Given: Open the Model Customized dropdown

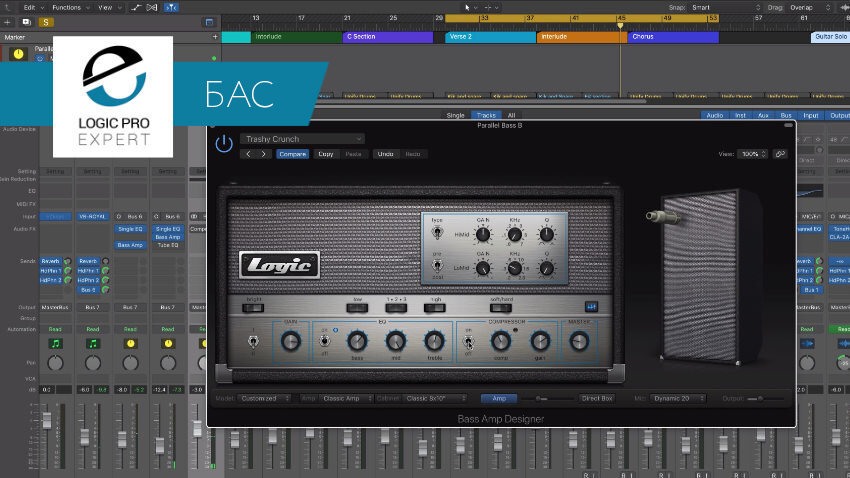Looking at the screenshot, I should [265, 398].
